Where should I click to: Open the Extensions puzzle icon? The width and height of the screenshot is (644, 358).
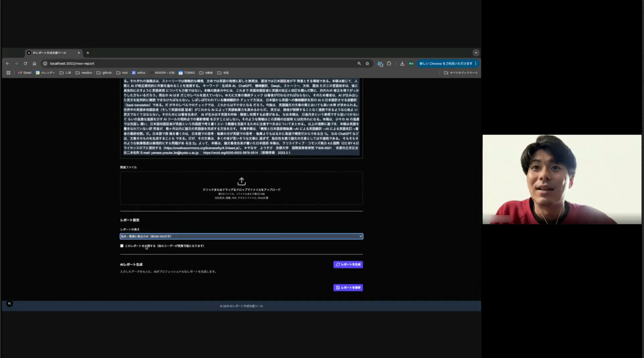pyautogui.click(x=389, y=64)
